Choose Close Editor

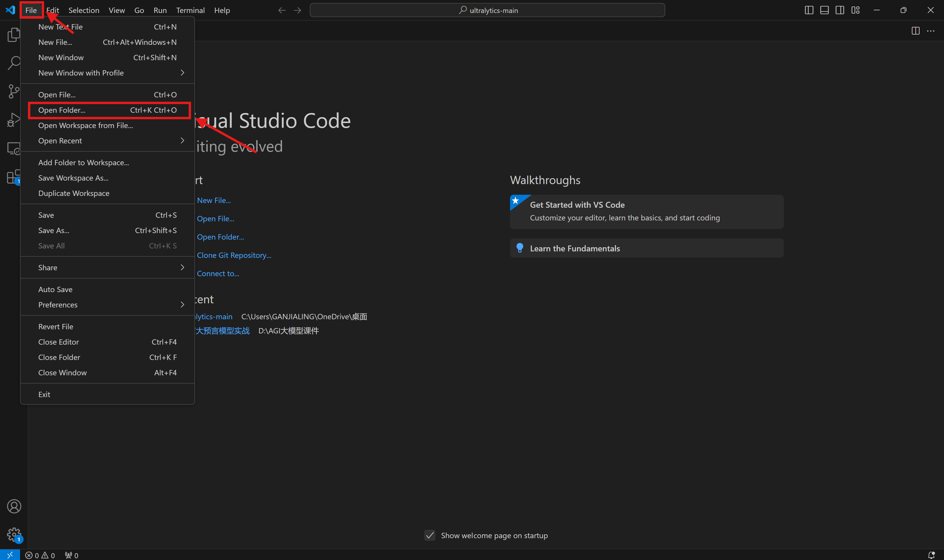click(108, 342)
